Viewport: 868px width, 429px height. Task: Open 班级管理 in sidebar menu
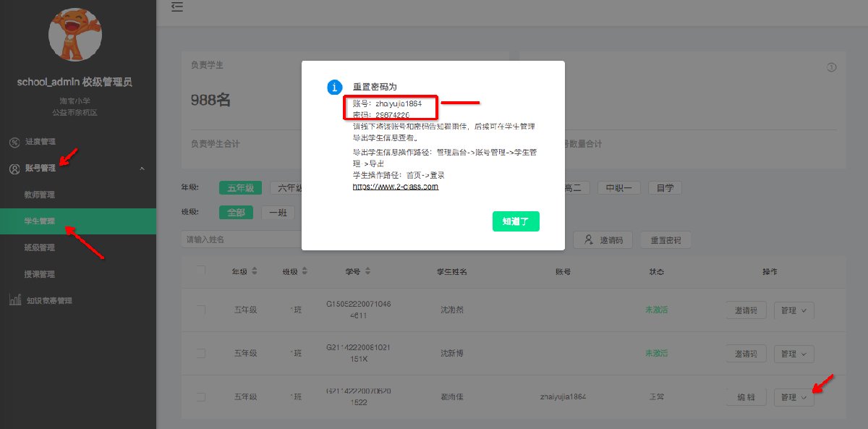[39, 247]
